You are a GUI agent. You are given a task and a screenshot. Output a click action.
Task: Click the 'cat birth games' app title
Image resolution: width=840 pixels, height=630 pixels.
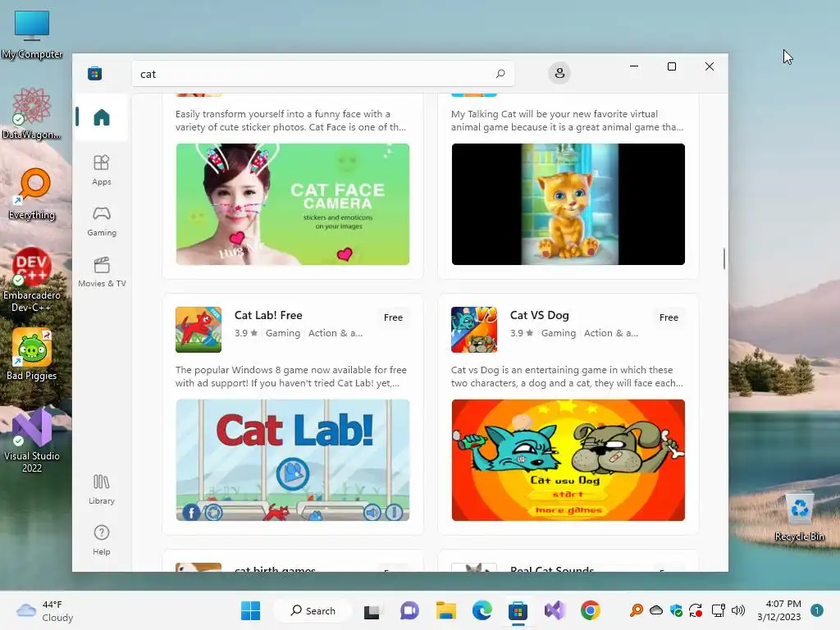pyautogui.click(x=275, y=569)
